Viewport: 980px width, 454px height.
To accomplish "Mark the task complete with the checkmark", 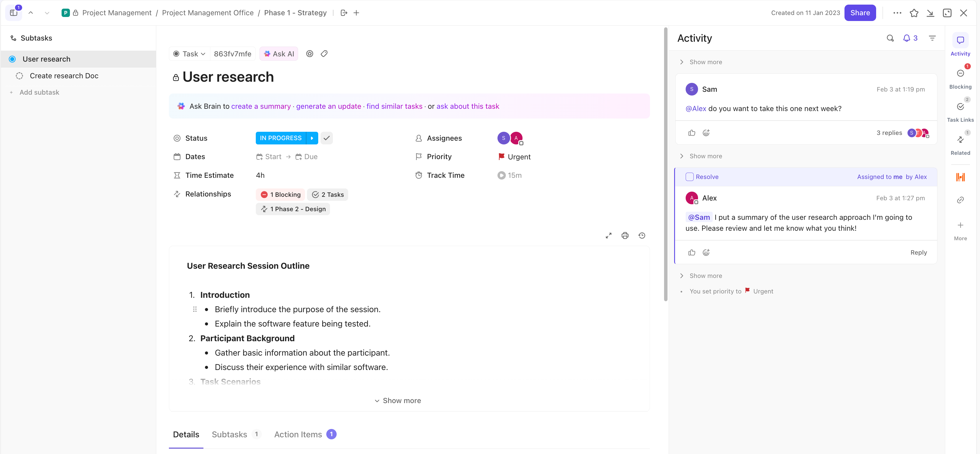I will [x=326, y=138].
